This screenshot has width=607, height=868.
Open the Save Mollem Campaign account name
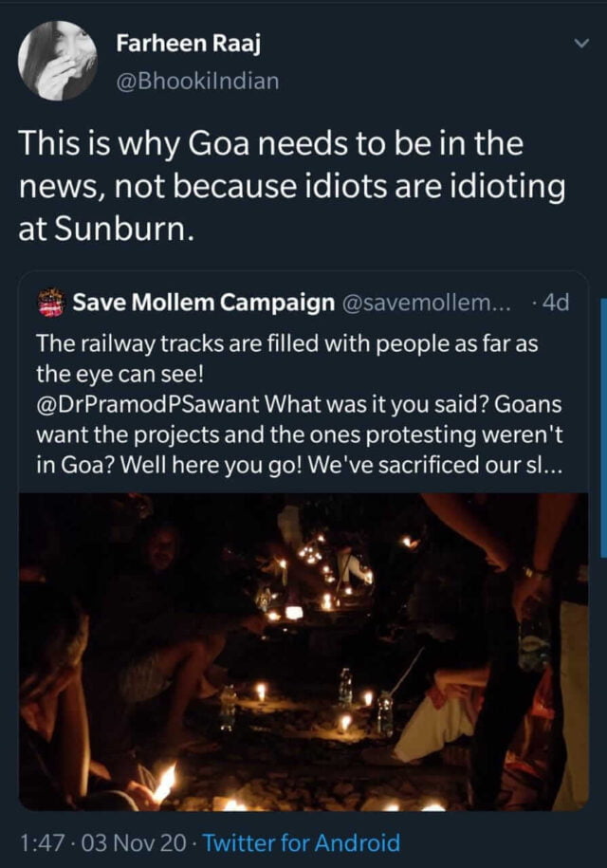pos(203,303)
